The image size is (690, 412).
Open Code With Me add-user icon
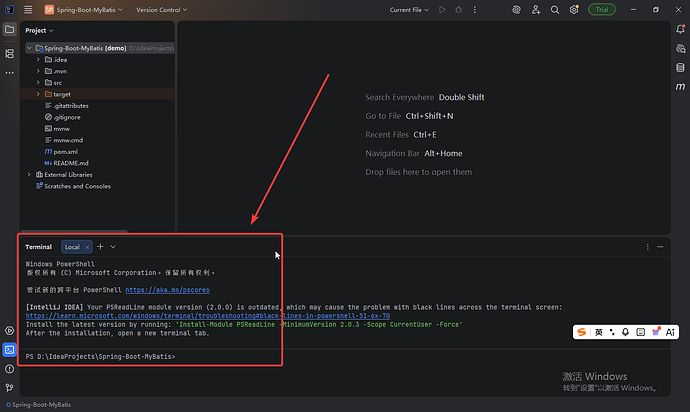pos(536,10)
